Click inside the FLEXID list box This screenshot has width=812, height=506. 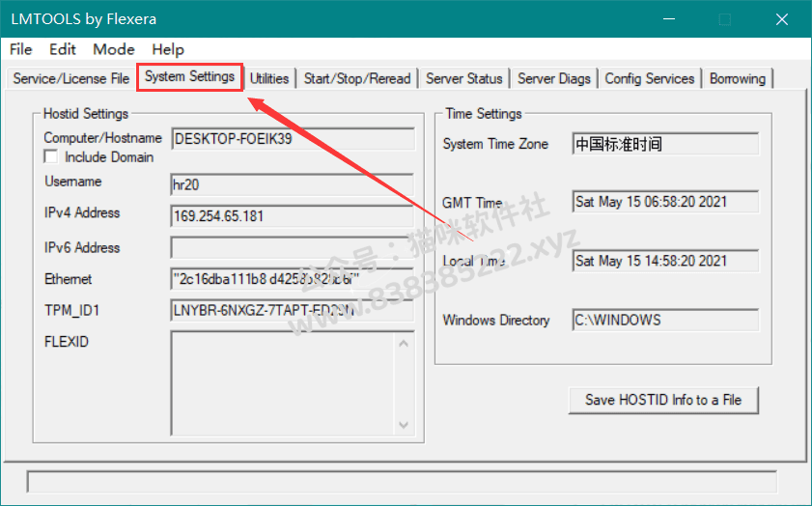283,383
